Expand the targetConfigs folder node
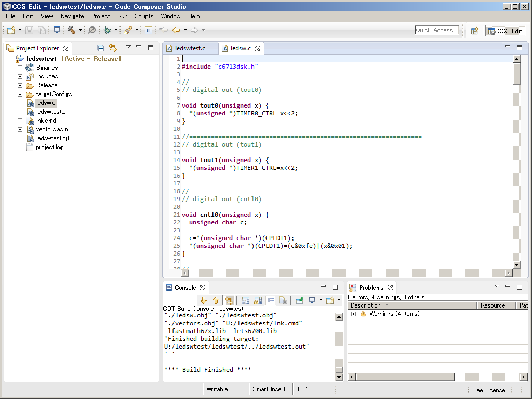 (20, 94)
